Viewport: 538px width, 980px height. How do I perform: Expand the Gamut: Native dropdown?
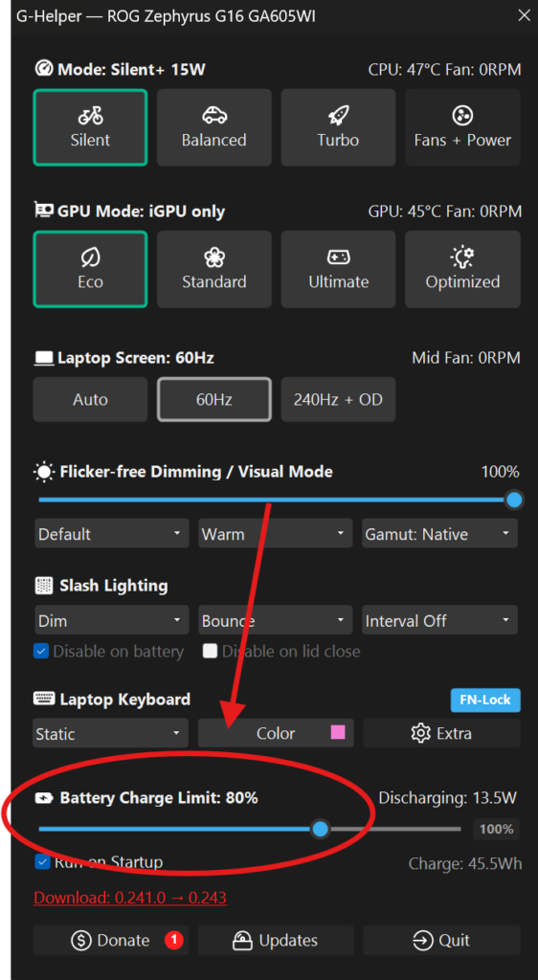click(x=440, y=534)
